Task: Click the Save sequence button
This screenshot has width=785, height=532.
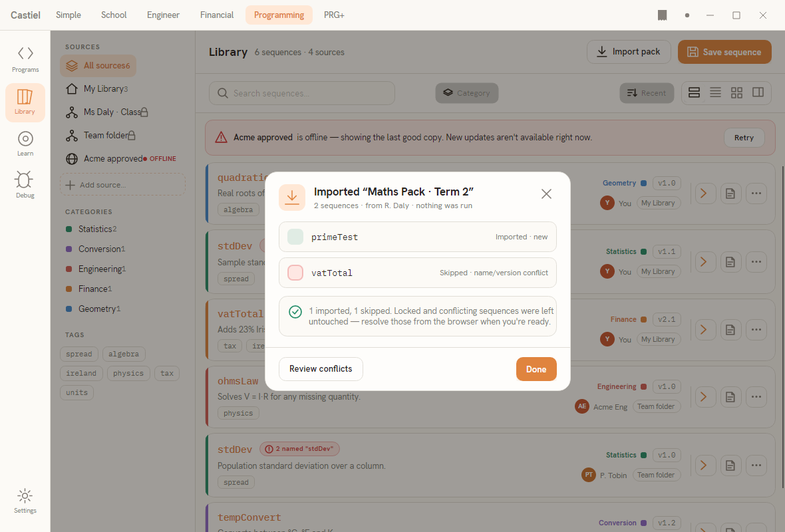Action: pyautogui.click(x=724, y=52)
